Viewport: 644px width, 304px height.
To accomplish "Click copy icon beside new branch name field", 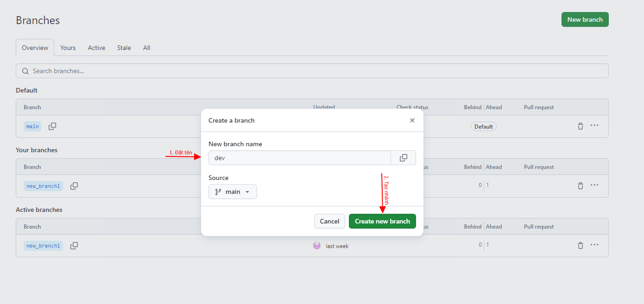I will (404, 158).
